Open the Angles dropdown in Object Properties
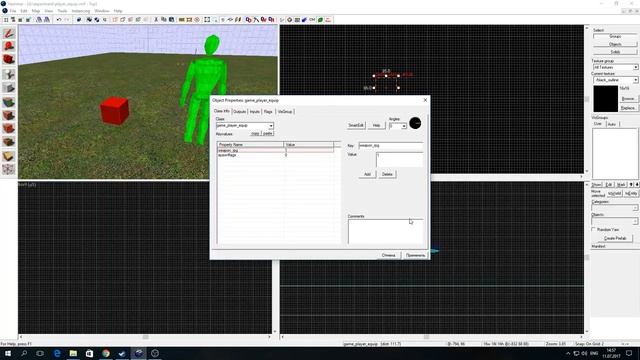 pyautogui.click(x=404, y=126)
